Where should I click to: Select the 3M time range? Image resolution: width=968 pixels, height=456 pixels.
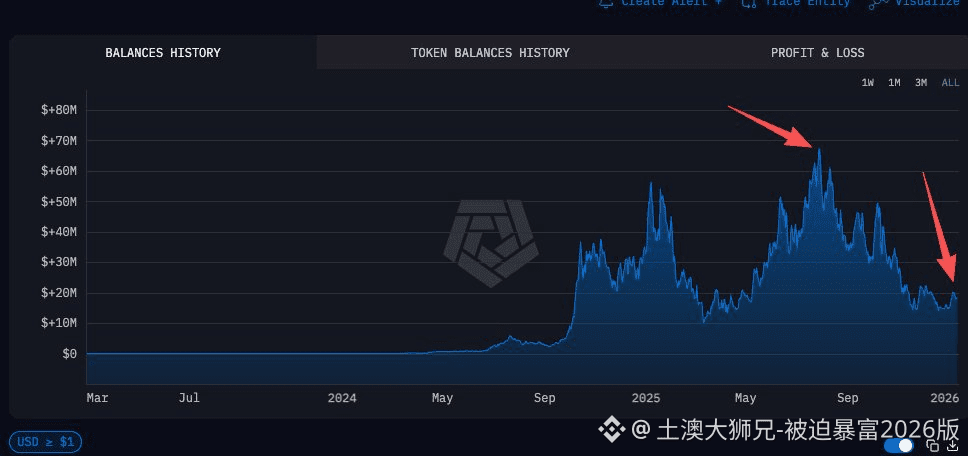point(921,83)
